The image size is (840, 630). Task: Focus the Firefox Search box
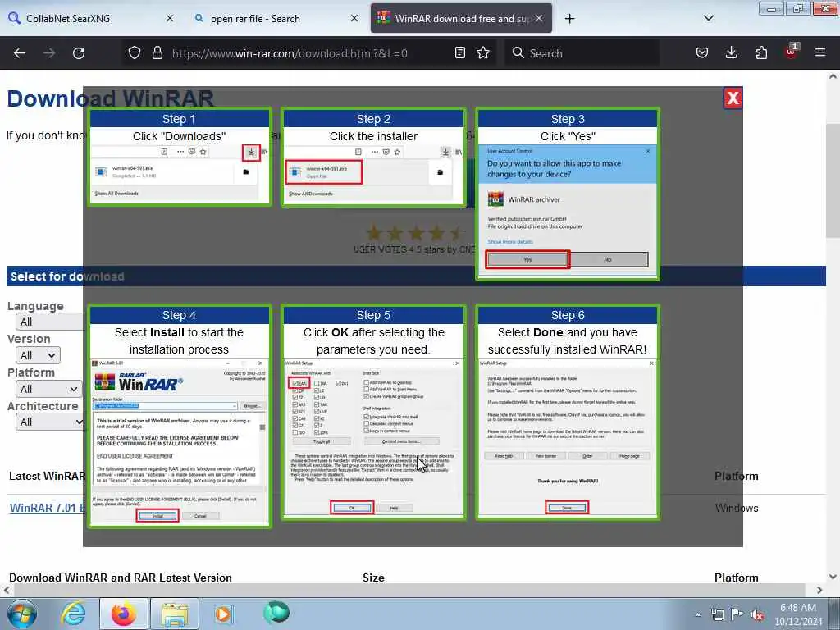click(582, 53)
